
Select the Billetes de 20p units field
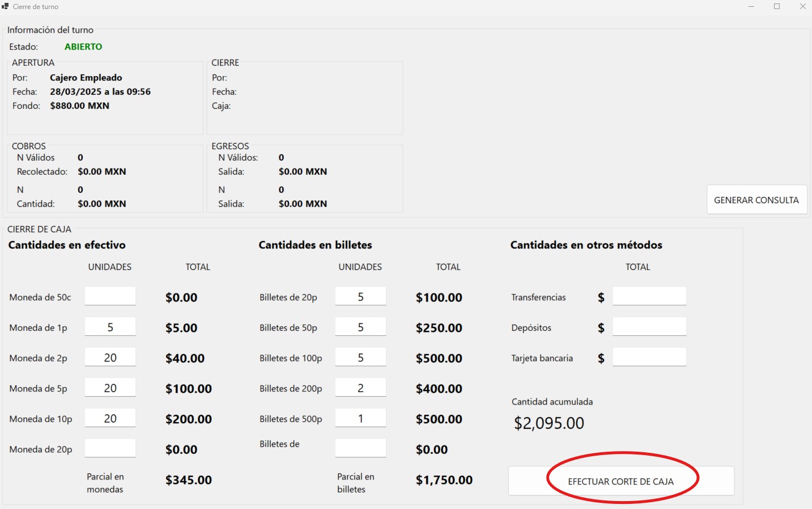coord(360,296)
